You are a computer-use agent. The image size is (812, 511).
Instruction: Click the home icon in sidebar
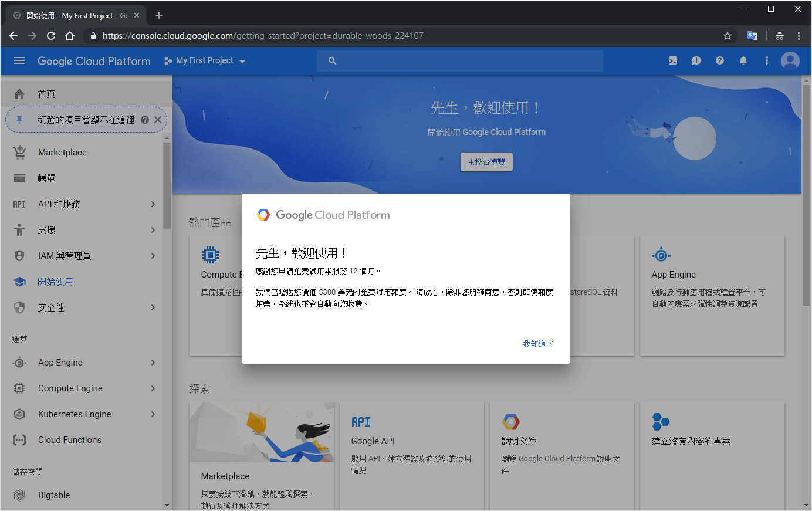pos(19,94)
